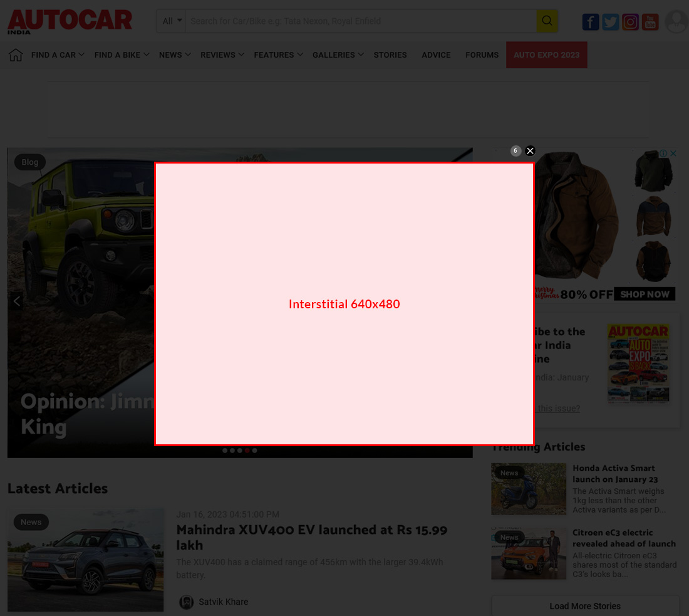Click the Honda Activa article thumbnail

[529, 489]
